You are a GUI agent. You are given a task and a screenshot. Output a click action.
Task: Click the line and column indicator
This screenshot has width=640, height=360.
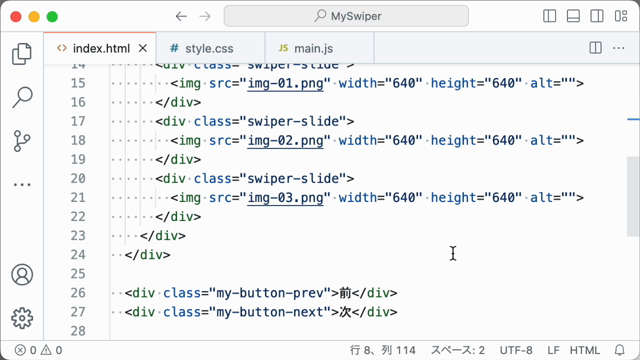click(x=382, y=350)
